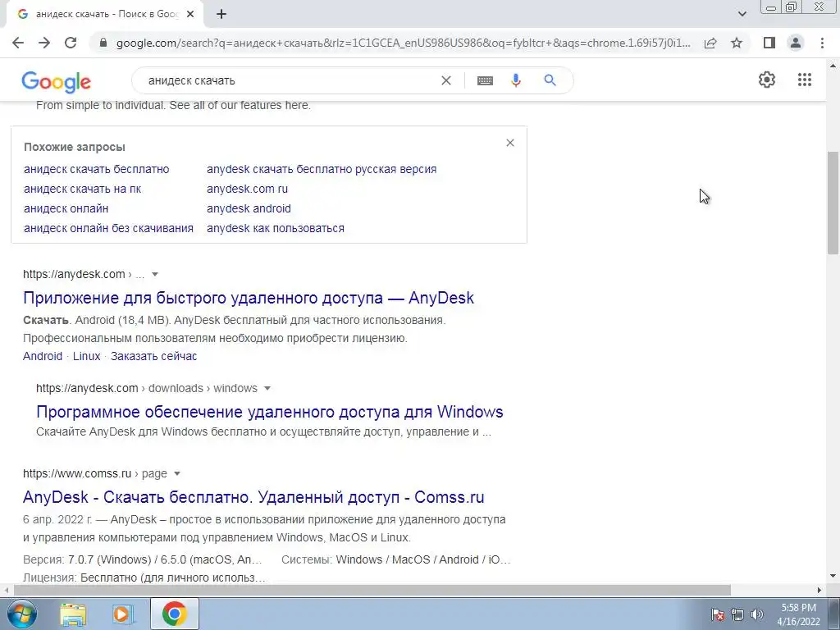Open Google settings gear icon
The image size is (840, 630).
click(x=767, y=80)
